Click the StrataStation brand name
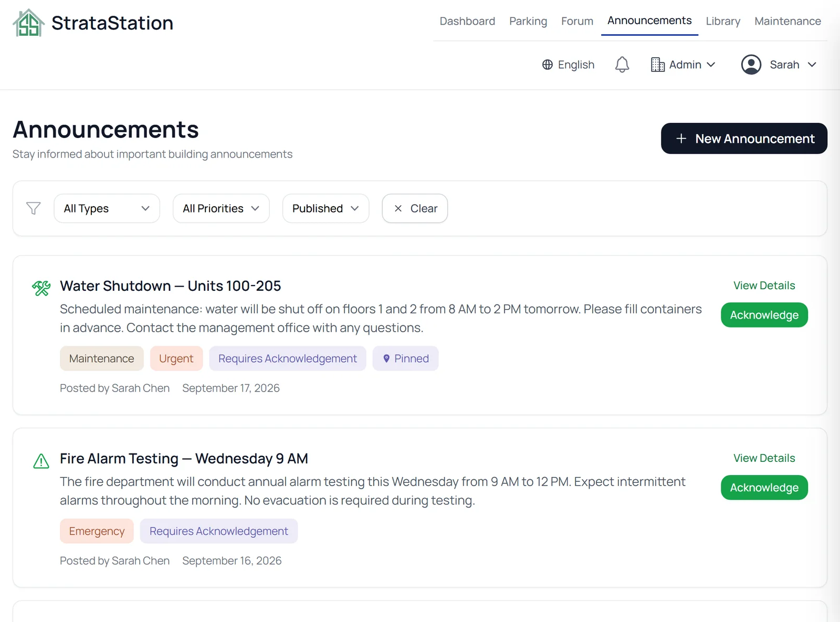Image resolution: width=840 pixels, height=622 pixels. point(112,23)
